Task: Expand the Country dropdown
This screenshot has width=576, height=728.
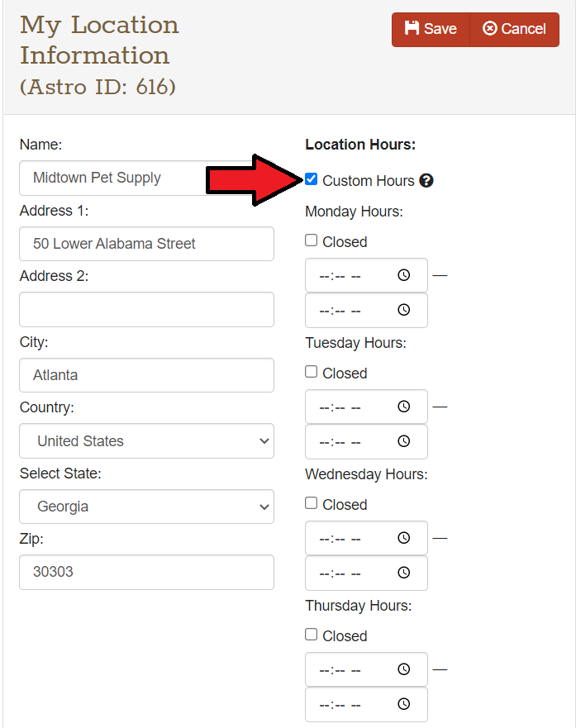Action: pyautogui.click(x=146, y=441)
